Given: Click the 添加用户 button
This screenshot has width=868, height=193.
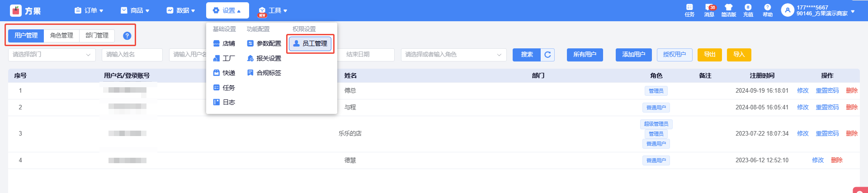Looking at the screenshot, I should [x=633, y=55].
